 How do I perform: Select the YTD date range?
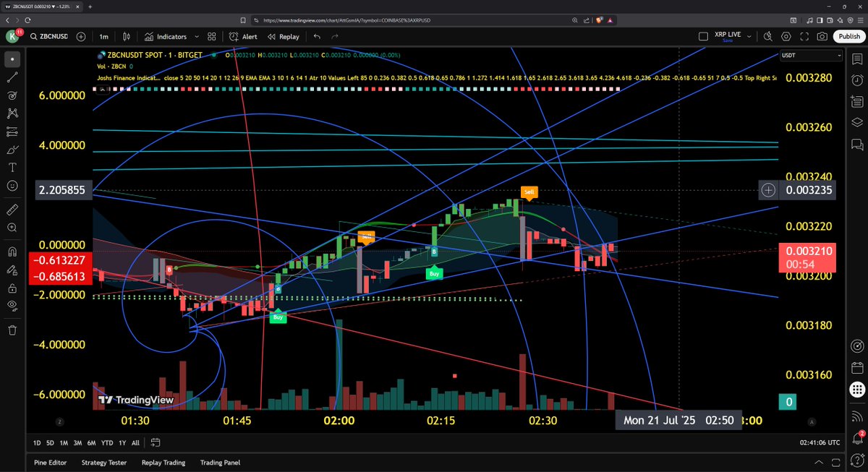(x=106, y=442)
